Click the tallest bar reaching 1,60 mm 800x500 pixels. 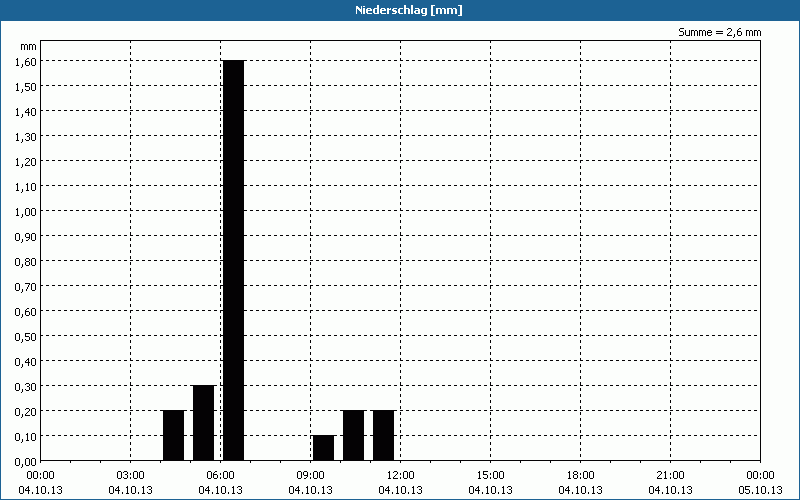click(x=234, y=260)
